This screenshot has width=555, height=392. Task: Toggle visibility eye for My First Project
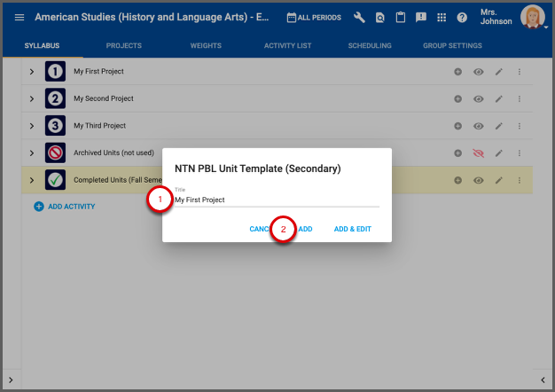click(x=479, y=71)
